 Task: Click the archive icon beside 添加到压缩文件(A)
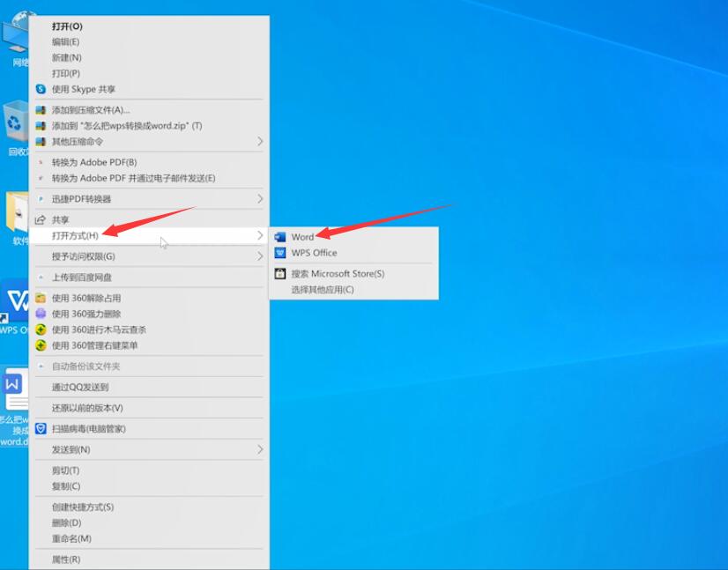41,110
